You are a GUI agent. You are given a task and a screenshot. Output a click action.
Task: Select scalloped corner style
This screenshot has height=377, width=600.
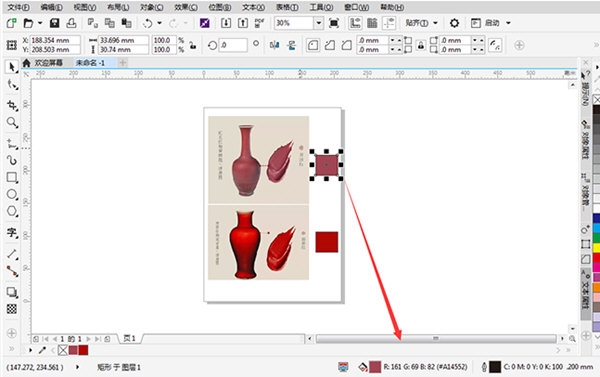click(x=330, y=46)
